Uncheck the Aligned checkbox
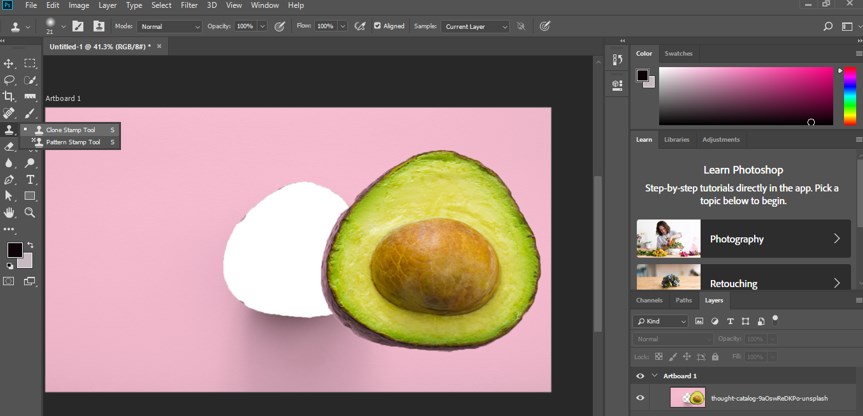Screen dimensions: 863x416 [377, 26]
